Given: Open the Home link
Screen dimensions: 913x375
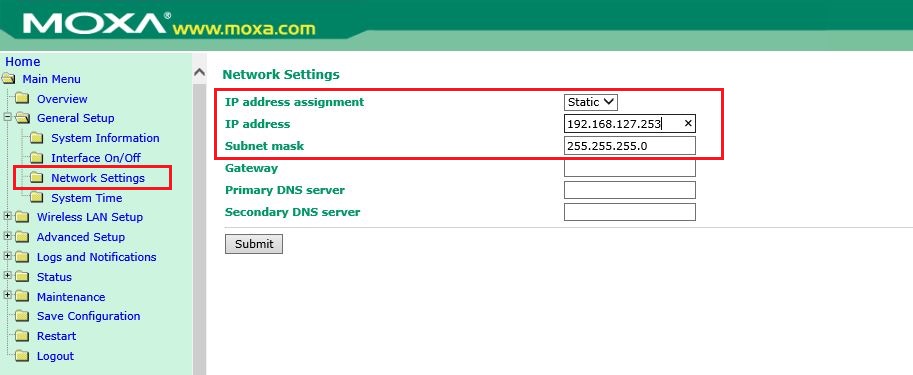Looking at the screenshot, I should (23, 62).
